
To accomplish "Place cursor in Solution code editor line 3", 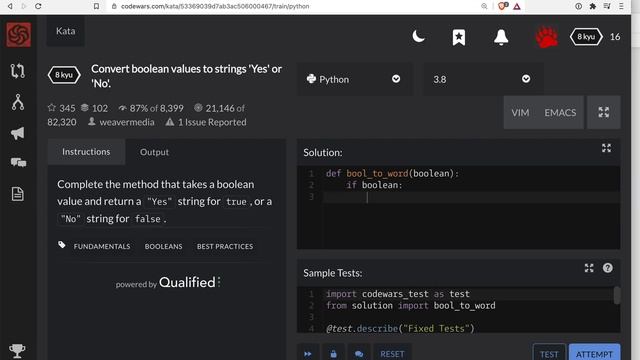I will coord(471,197).
